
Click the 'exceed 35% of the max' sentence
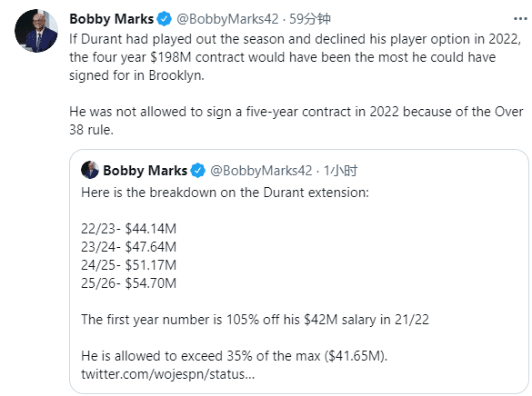pos(234,356)
